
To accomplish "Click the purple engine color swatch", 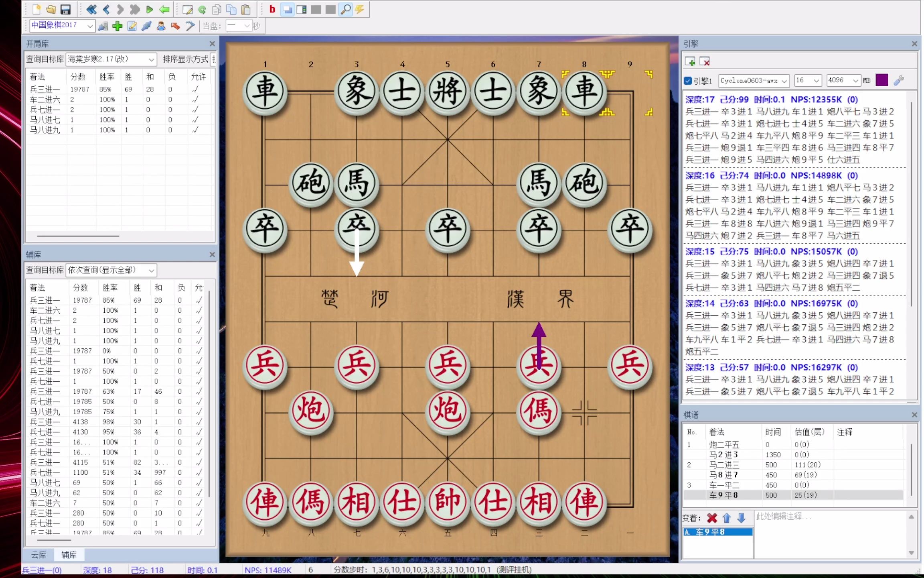I will click(882, 80).
